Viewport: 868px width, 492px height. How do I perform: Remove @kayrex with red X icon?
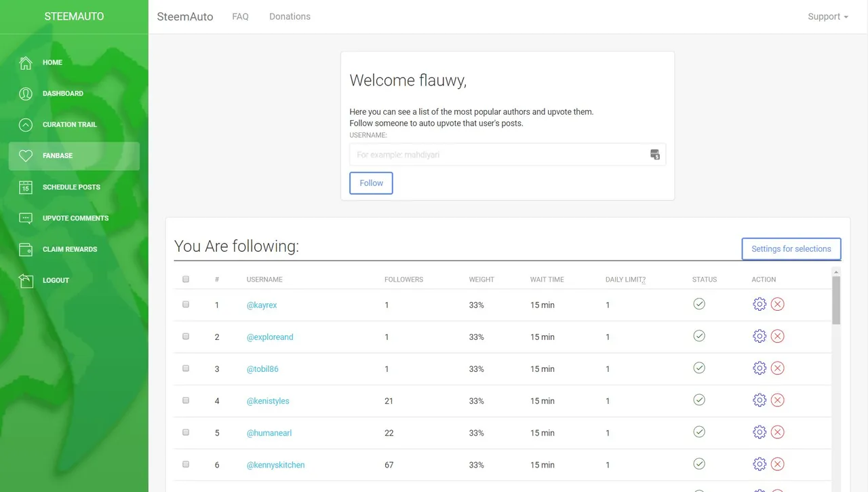pyautogui.click(x=778, y=305)
